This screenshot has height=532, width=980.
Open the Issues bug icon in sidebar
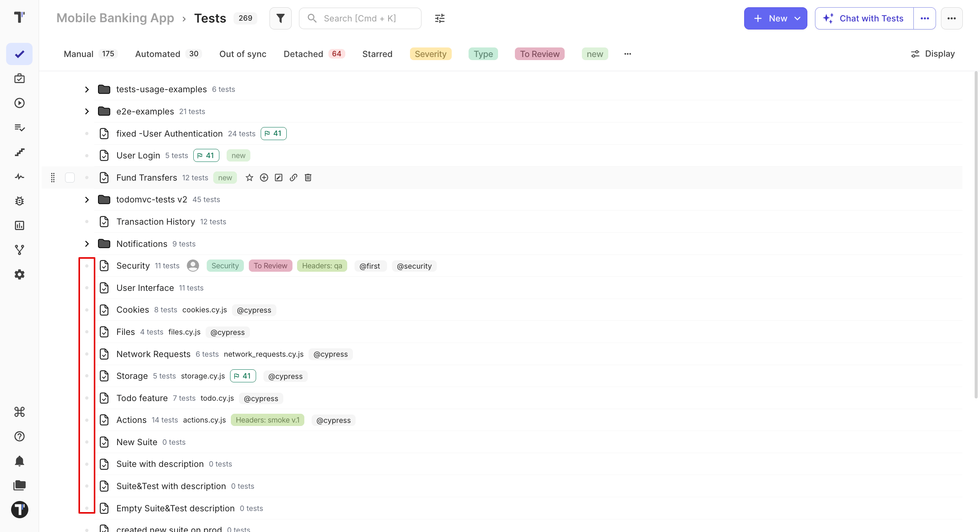pos(20,201)
